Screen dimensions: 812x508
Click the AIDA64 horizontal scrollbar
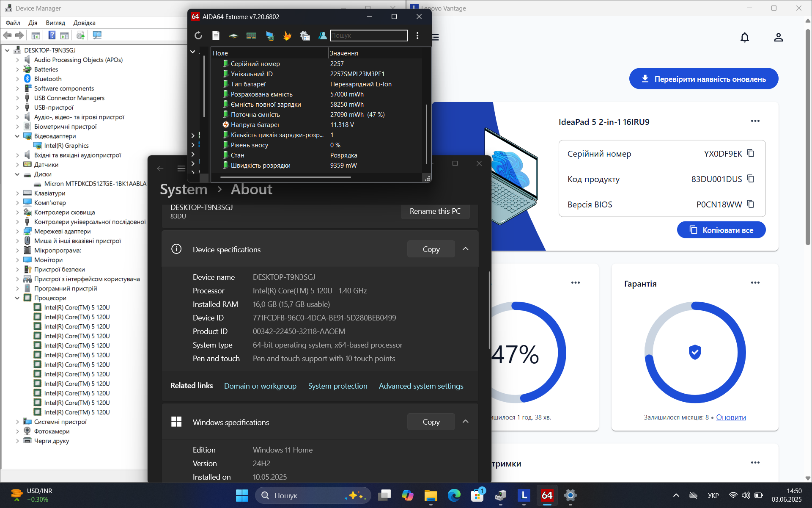point(285,177)
